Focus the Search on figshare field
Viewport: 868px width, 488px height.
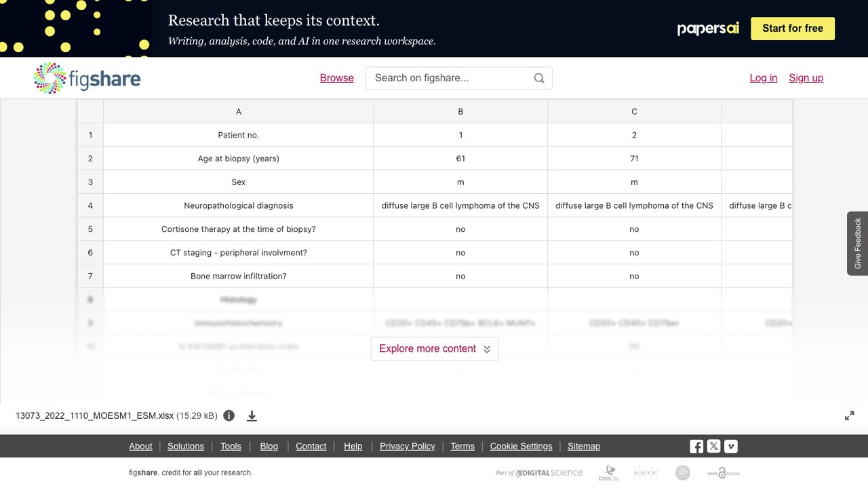click(459, 78)
